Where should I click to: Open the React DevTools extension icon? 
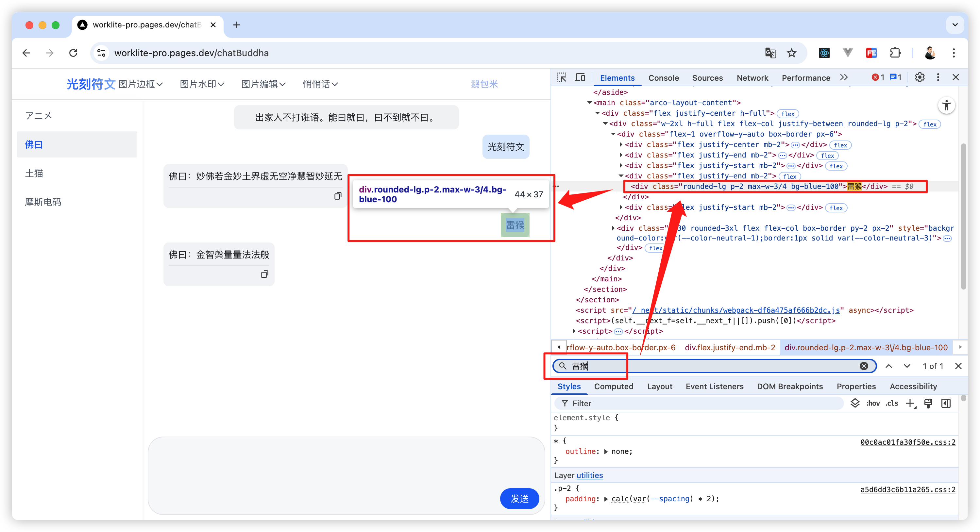[x=824, y=53]
